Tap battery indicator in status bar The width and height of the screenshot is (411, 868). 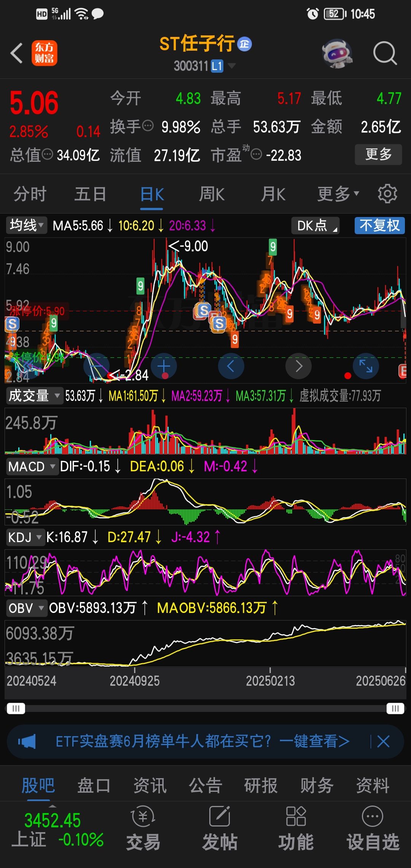pyautogui.click(x=335, y=14)
